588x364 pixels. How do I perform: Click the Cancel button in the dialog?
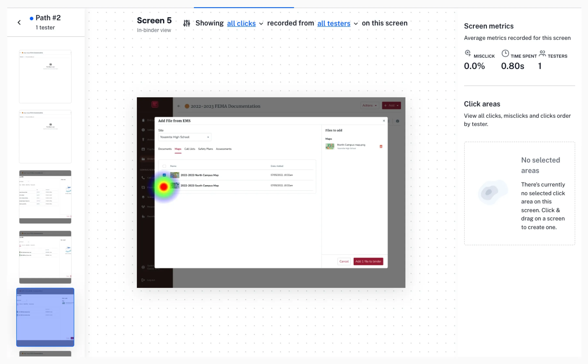tap(344, 262)
